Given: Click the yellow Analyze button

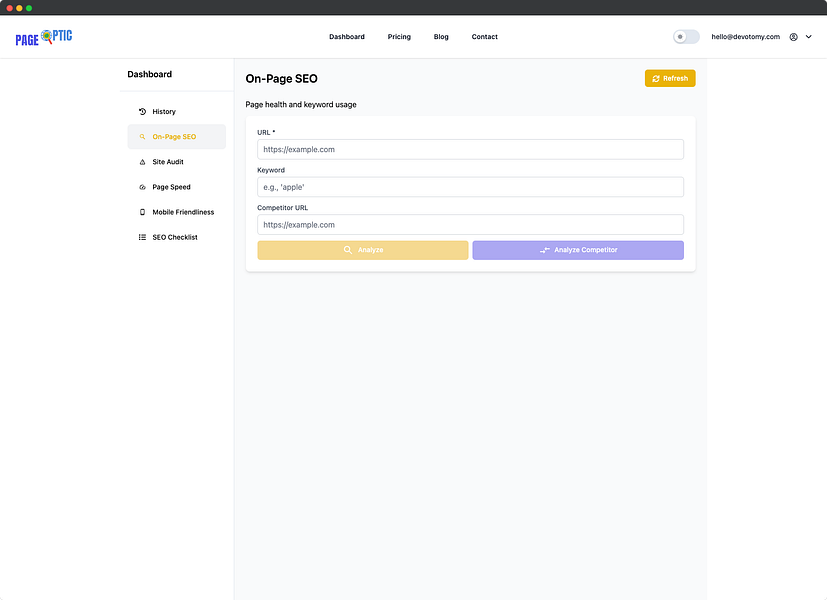Looking at the screenshot, I should 363,250.
